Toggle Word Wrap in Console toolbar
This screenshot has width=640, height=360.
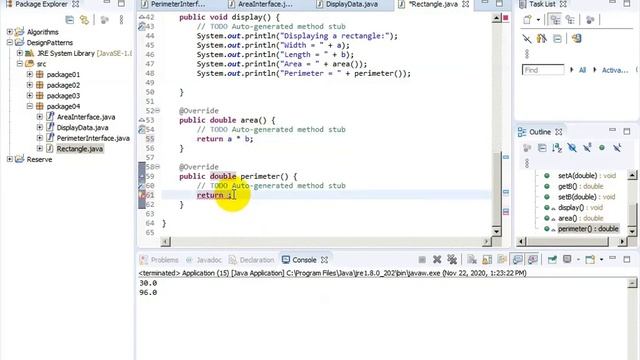(x=502, y=260)
